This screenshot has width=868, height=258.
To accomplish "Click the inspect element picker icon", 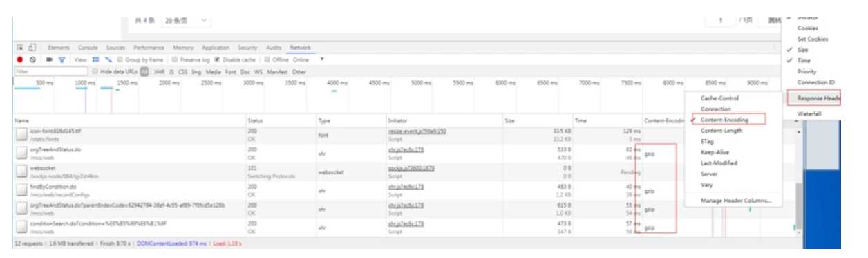I will [x=20, y=48].
